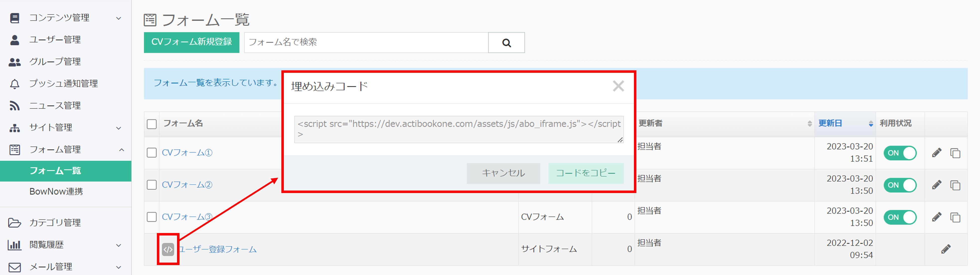Close the 埋め込みコード dialog with X
Viewport: 980px width, 275px height.
point(618,86)
